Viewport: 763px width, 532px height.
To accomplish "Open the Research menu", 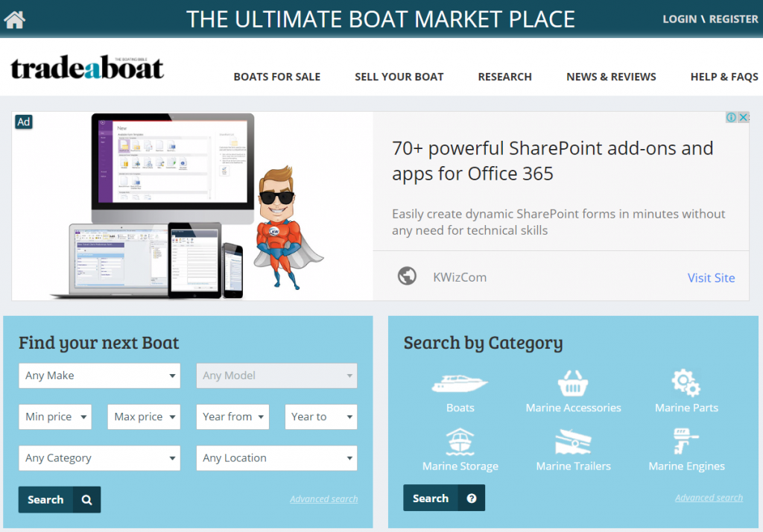I will [x=504, y=77].
